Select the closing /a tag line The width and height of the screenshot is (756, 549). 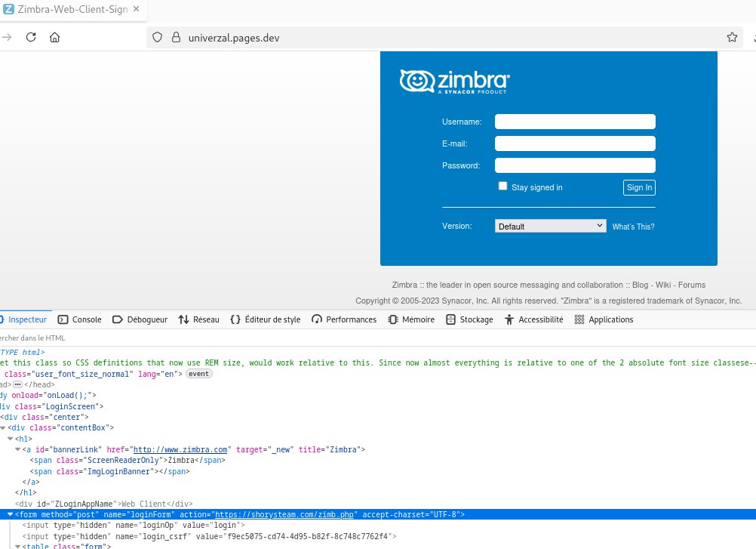pyautogui.click(x=31, y=482)
